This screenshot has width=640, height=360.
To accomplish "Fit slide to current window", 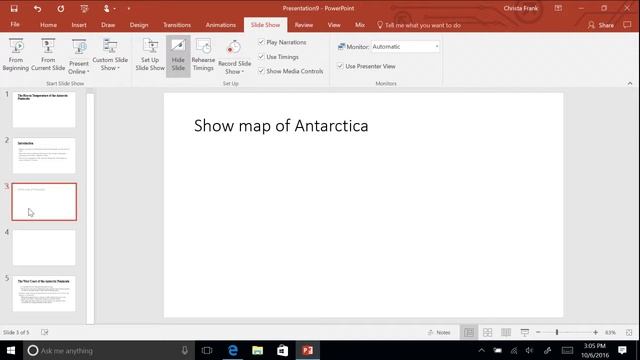I will pos(629,333).
